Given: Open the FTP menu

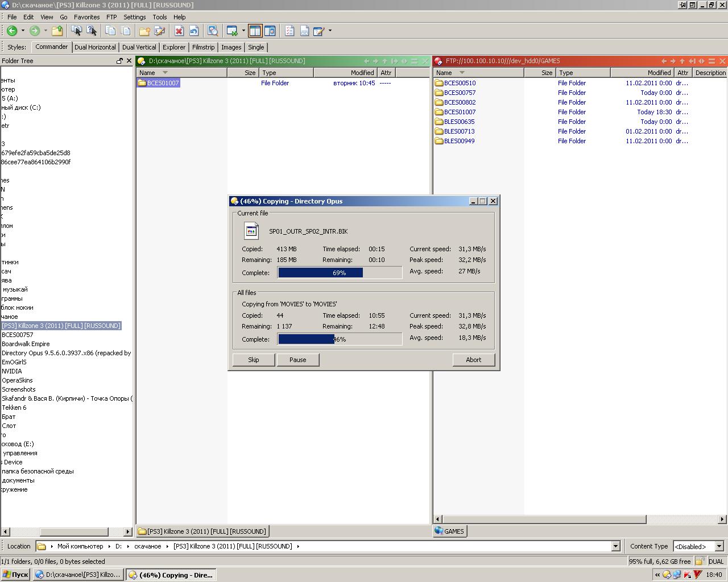Looking at the screenshot, I should tap(111, 17).
